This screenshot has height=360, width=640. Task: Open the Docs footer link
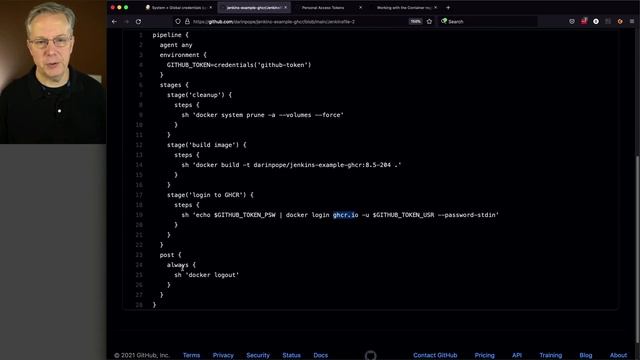(x=320, y=356)
